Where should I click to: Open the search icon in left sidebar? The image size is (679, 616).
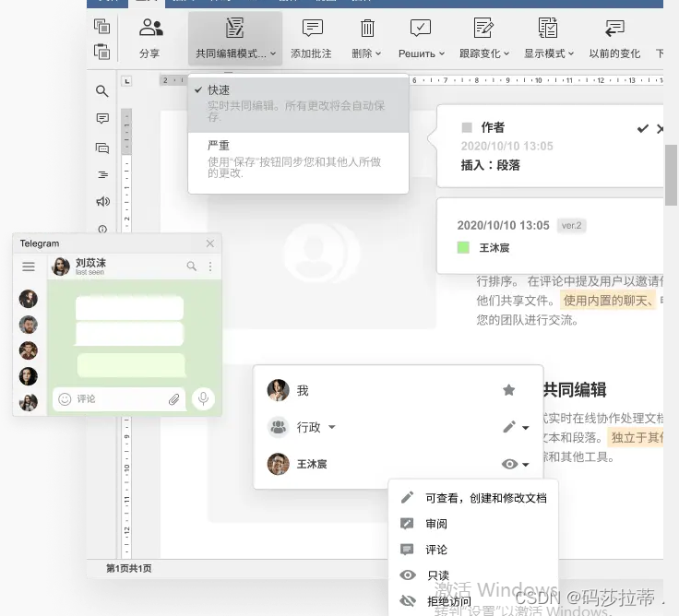click(102, 91)
